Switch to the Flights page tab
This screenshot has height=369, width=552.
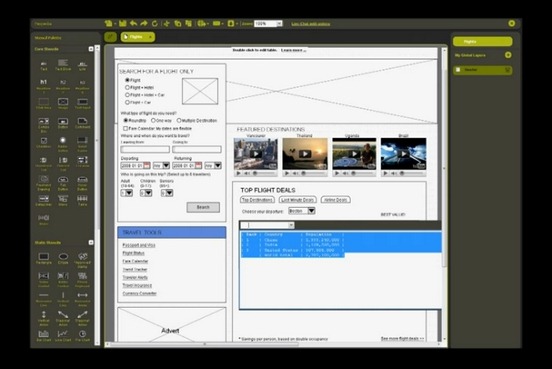pos(138,37)
